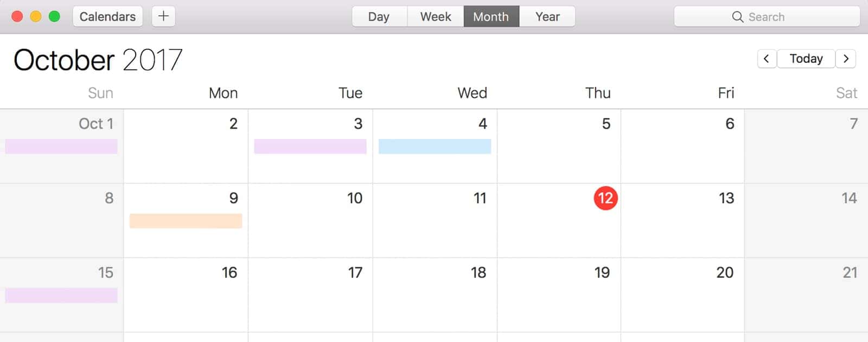Viewport: 868px width, 342px height.
Task: Switch to Day view
Action: (x=379, y=16)
